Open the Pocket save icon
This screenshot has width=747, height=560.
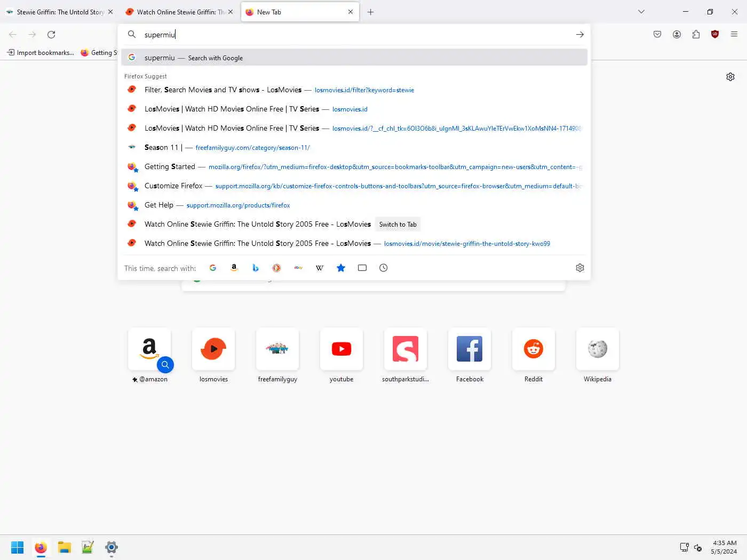click(x=657, y=34)
